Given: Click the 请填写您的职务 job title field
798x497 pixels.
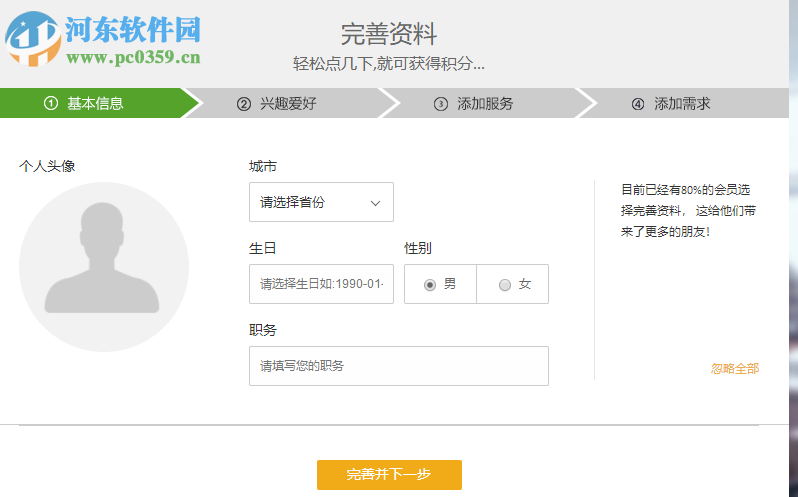Looking at the screenshot, I should pyautogui.click(x=398, y=366).
